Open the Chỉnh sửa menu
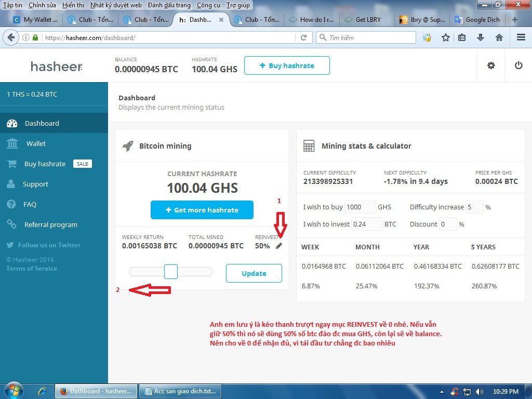This screenshot has width=532, height=399. (42, 5)
